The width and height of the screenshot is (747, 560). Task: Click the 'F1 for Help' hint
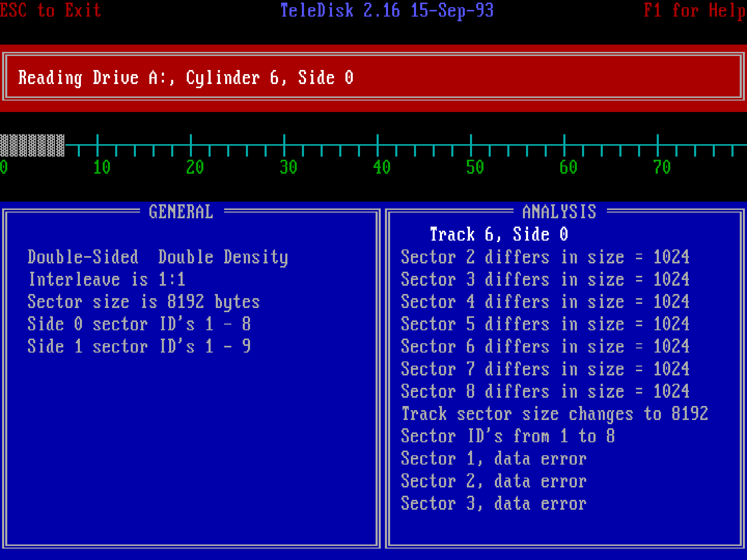pyautogui.click(x=695, y=10)
